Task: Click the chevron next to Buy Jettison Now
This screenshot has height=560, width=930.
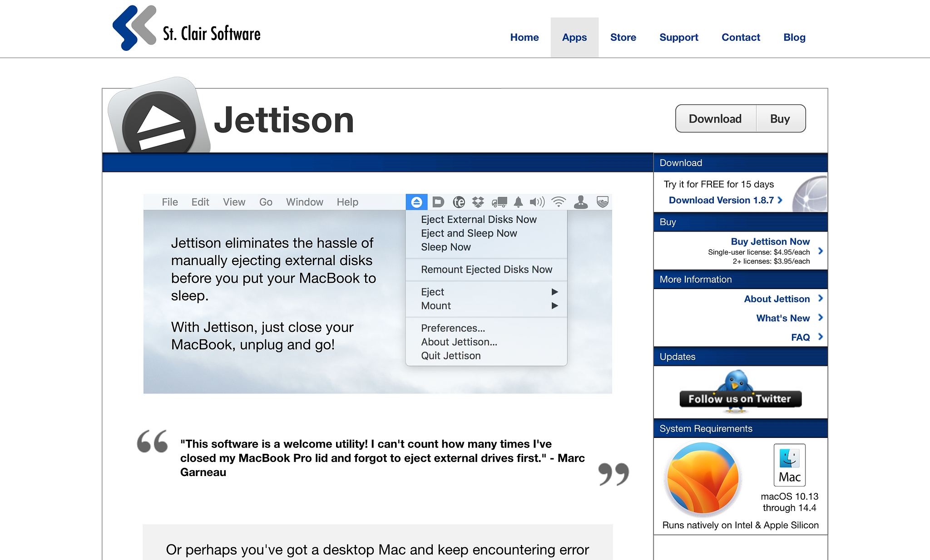Action: [820, 251]
